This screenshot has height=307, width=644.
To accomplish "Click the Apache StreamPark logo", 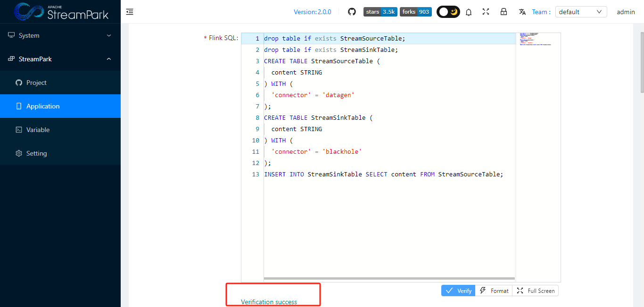I will 62,12.
